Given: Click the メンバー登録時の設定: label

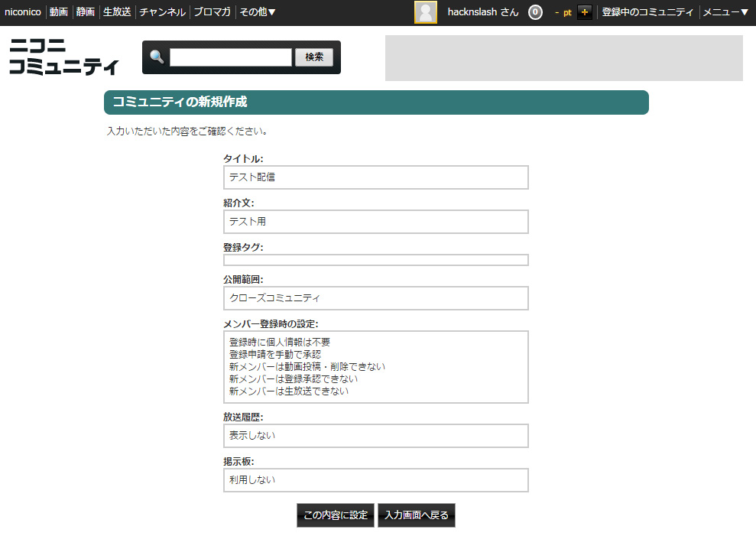Looking at the screenshot, I should 271,323.
